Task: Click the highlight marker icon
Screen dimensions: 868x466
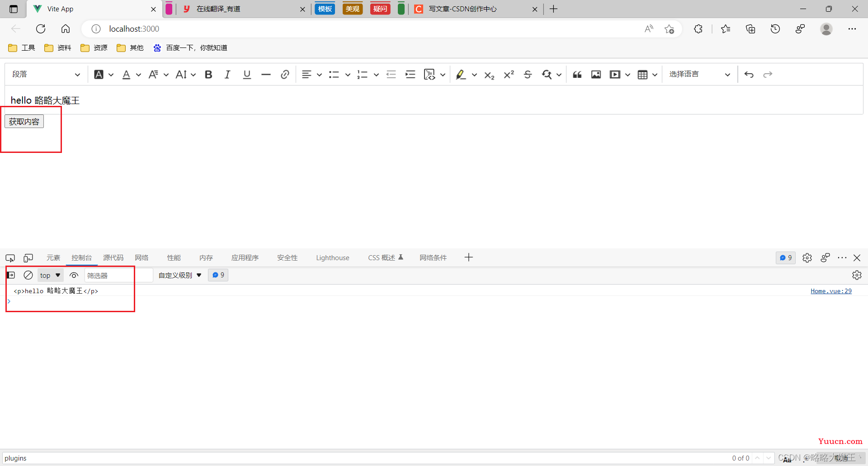Action: (461, 75)
